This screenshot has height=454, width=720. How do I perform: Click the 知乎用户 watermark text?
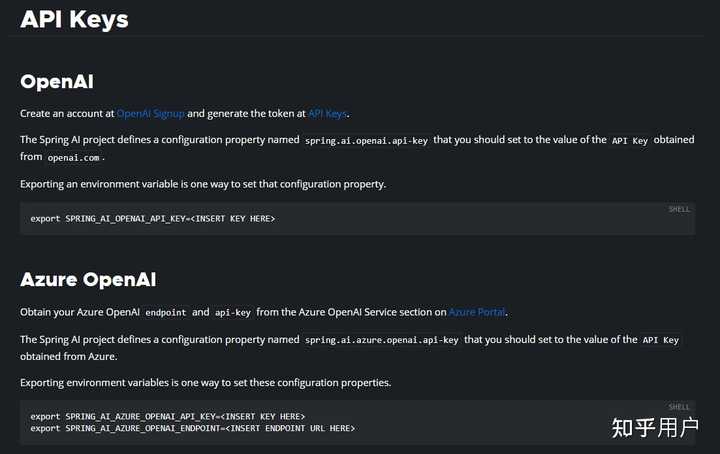(654, 428)
